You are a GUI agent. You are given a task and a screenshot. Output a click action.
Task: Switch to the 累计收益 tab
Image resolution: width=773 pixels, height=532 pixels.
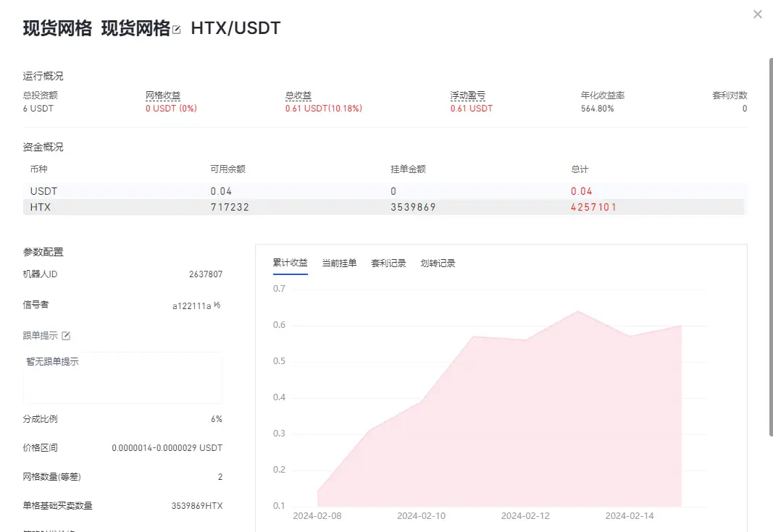291,263
